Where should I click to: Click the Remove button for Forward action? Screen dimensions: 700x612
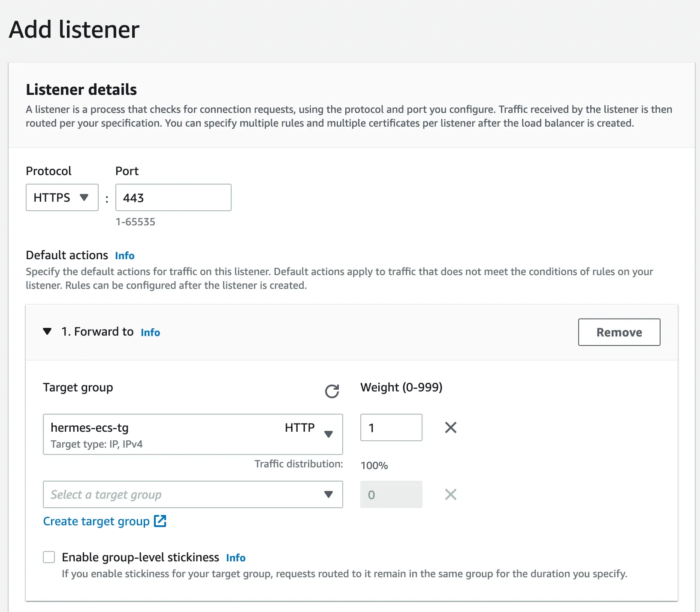point(619,332)
